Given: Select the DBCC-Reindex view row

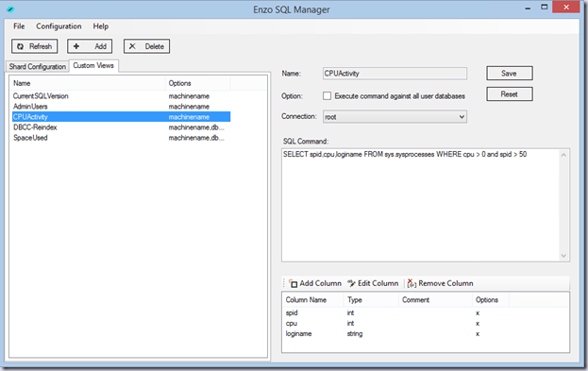Looking at the screenshot, I should click(x=121, y=127).
